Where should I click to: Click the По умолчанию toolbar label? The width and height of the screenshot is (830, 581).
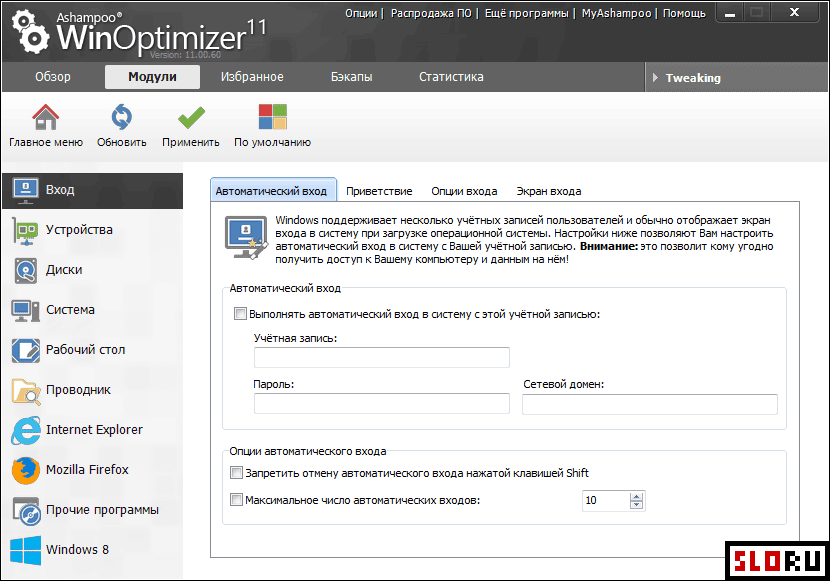(x=273, y=142)
